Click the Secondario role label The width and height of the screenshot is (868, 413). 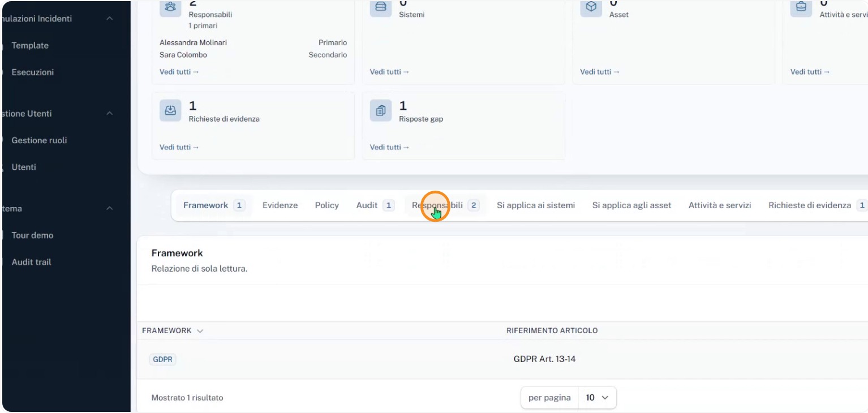(x=328, y=55)
